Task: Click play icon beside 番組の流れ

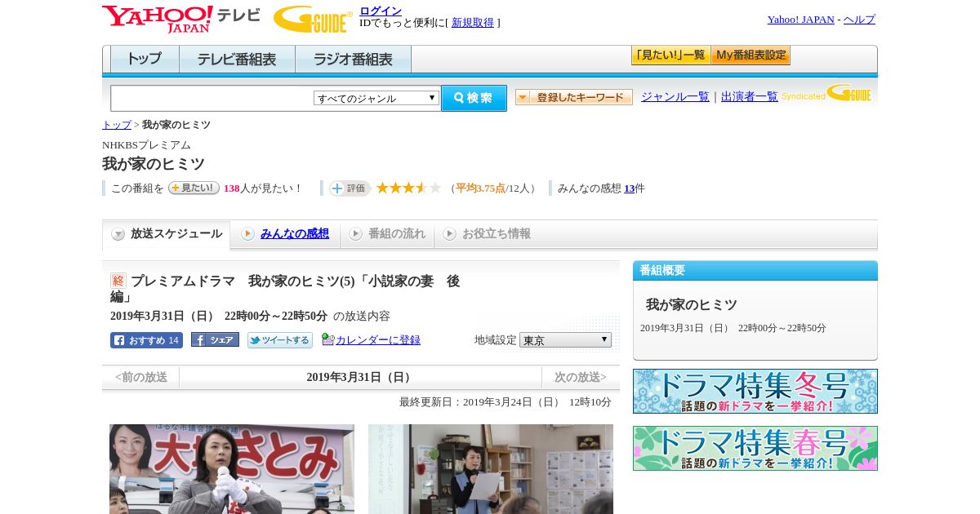Action: click(355, 234)
